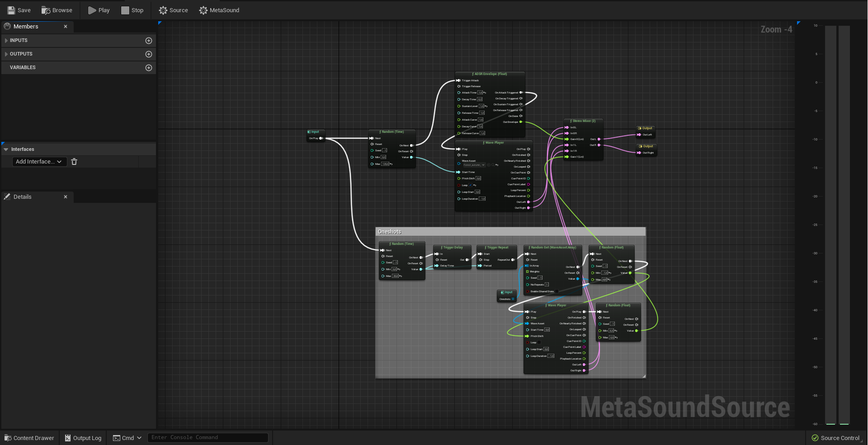Add a new output with plus icon
868x445 pixels.
click(x=149, y=54)
